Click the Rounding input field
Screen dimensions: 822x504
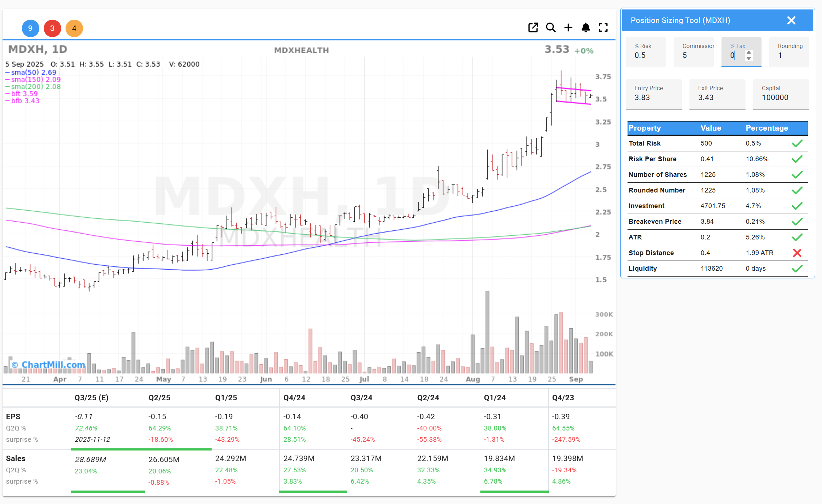tap(789, 55)
